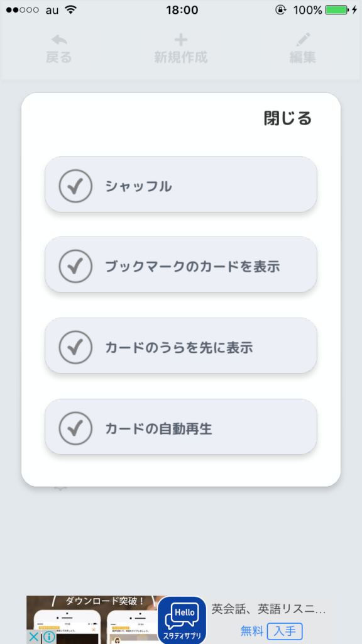Choose 編集 in the top toolbar
The width and height of the screenshot is (362, 644).
(303, 55)
